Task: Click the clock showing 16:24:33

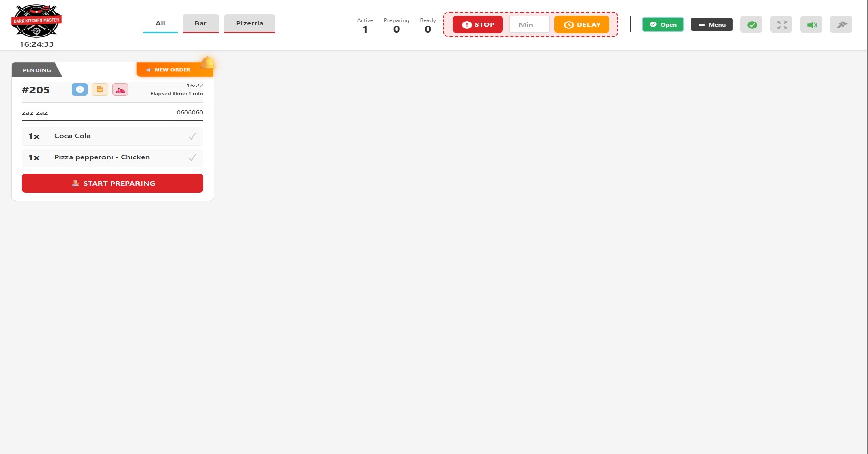Action: [x=37, y=44]
